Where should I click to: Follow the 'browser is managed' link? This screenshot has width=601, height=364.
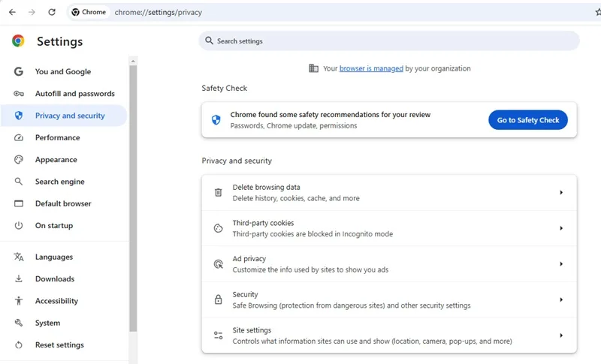(371, 68)
